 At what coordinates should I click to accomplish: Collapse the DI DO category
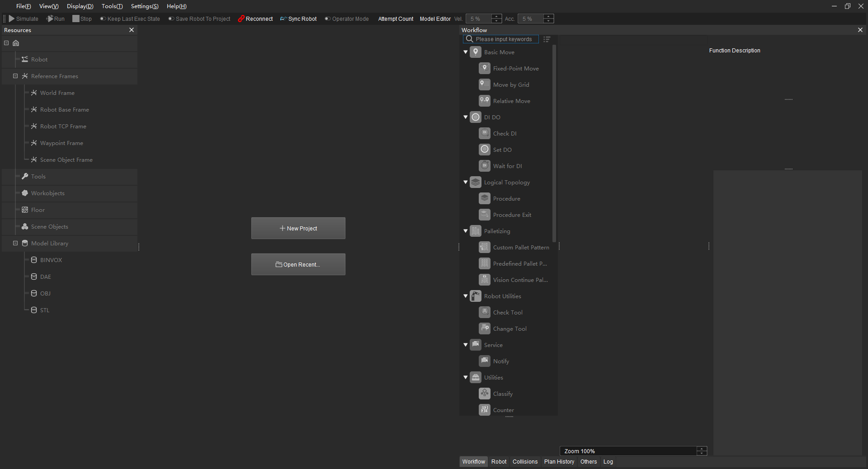(466, 117)
